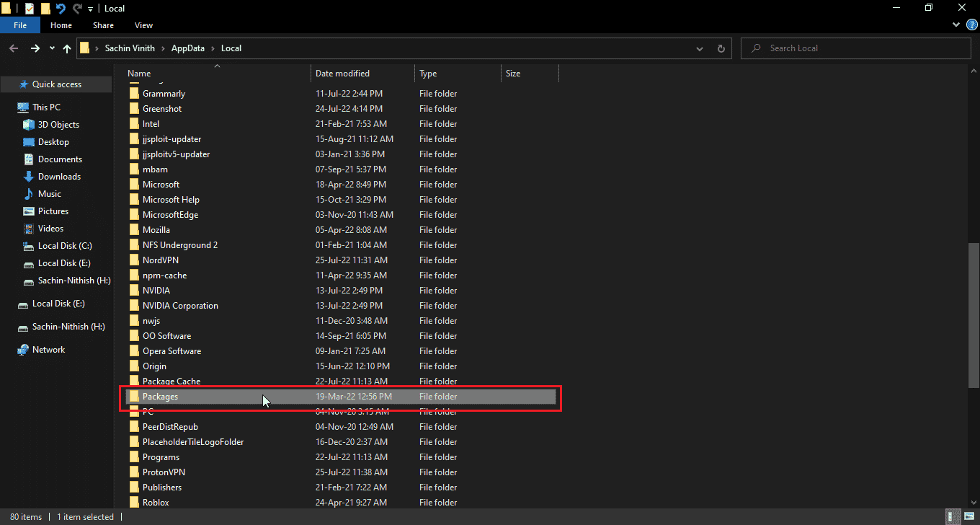
Task: Select the mbam folder icon
Action: 133,169
